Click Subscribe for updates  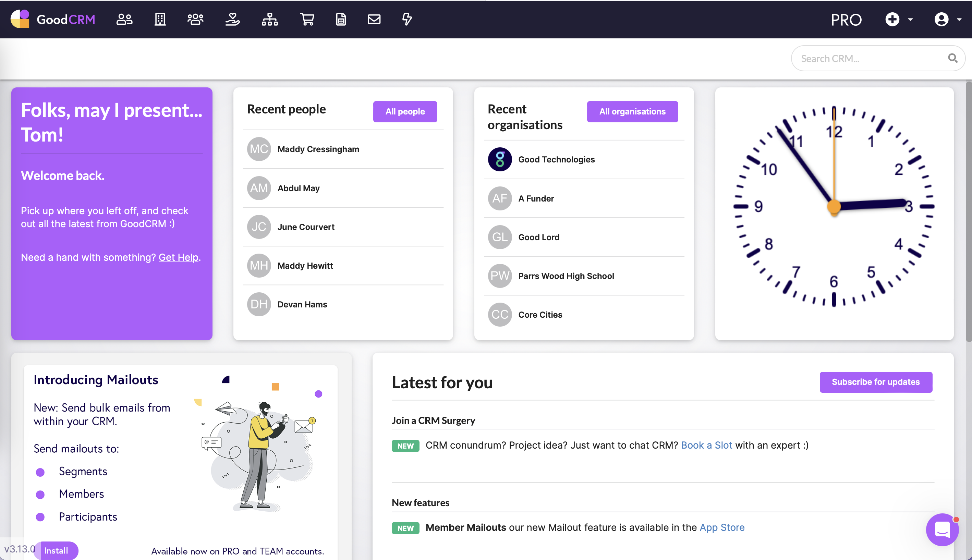click(876, 382)
